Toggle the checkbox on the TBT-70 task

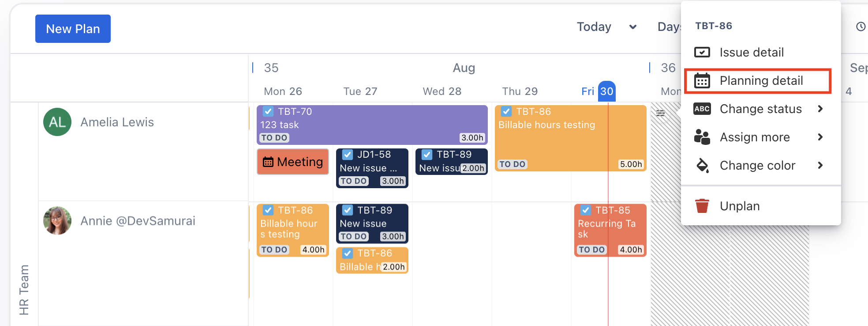[x=268, y=111]
